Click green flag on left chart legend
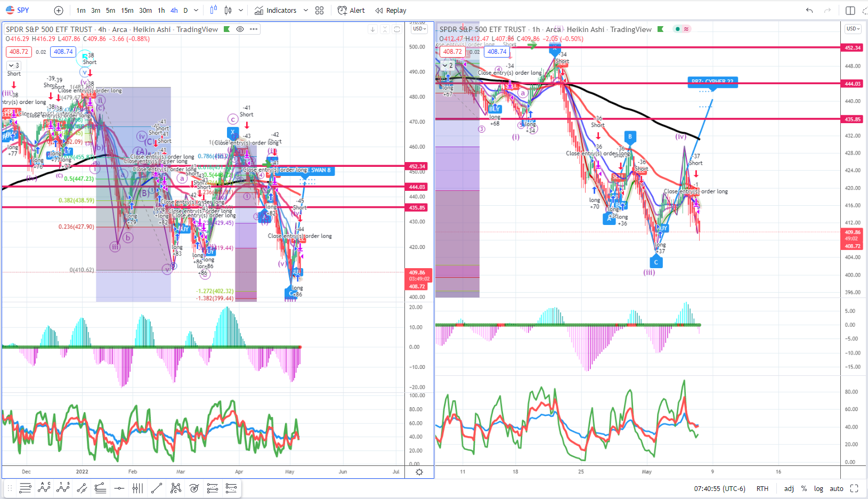This screenshot has height=499, width=868. (x=226, y=29)
